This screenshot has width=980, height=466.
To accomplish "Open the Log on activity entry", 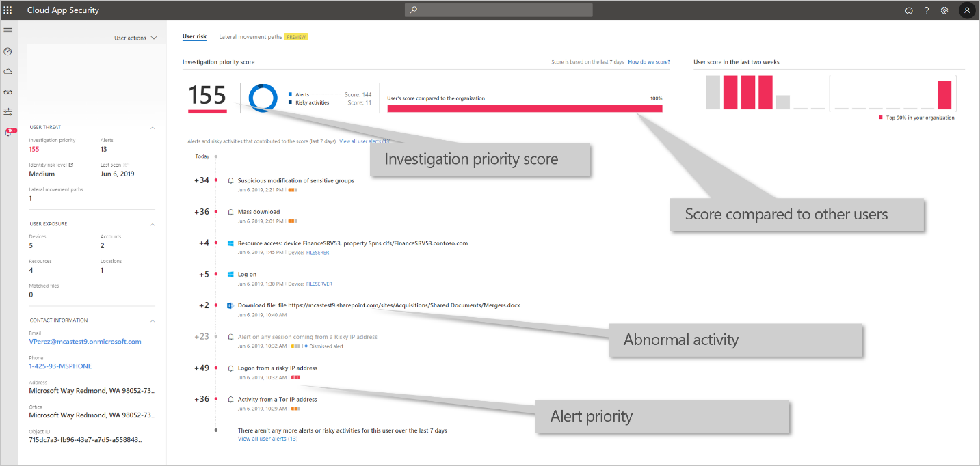I will (247, 275).
